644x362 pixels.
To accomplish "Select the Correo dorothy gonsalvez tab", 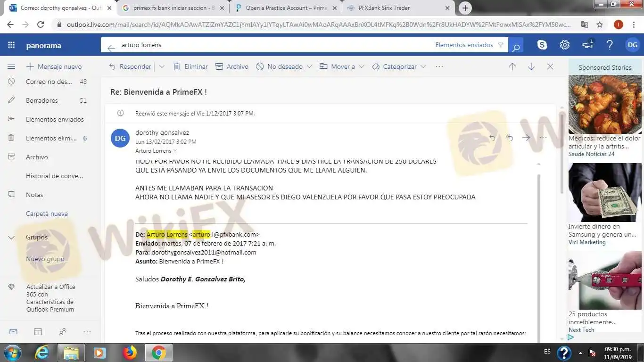I will [x=60, y=8].
